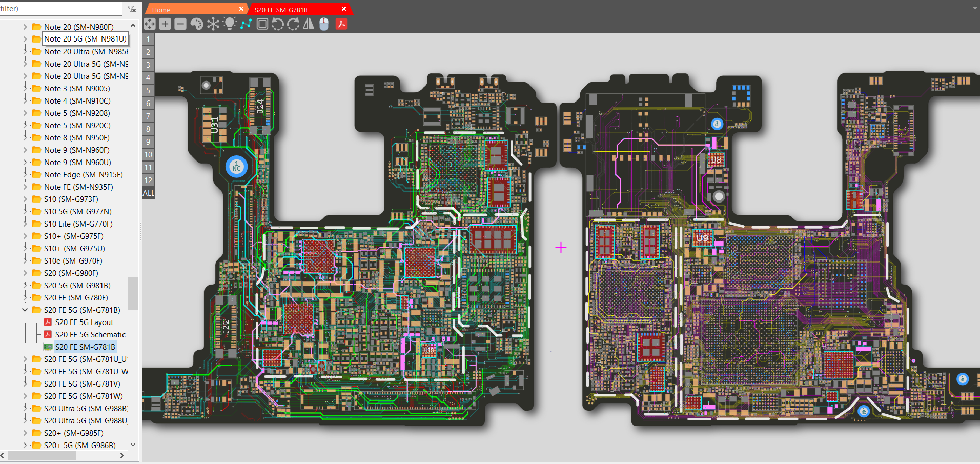Close the Home tab
The image size is (980, 464).
[241, 9]
